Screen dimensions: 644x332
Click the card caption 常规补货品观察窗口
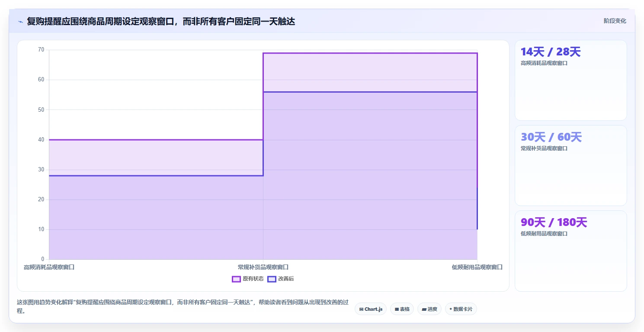(x=544, y=148)
